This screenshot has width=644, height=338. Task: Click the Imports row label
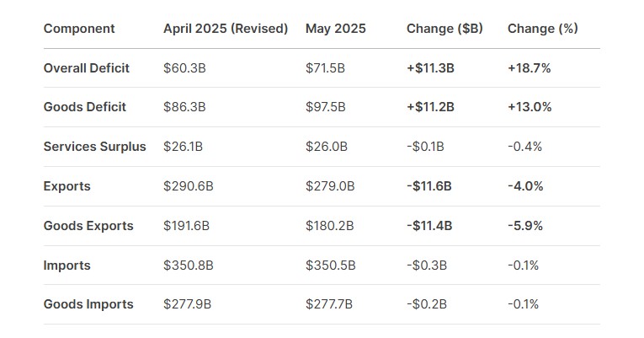tap(67, 266)
